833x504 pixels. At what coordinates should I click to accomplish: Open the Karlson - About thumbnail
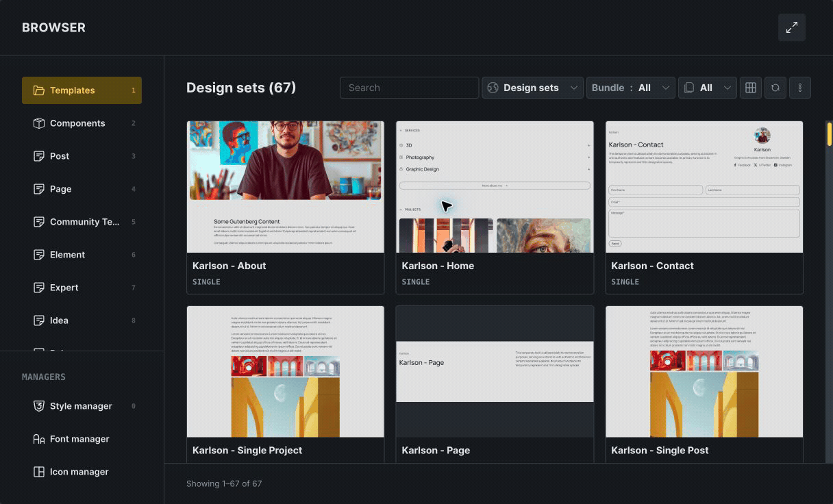click(286, 187)
